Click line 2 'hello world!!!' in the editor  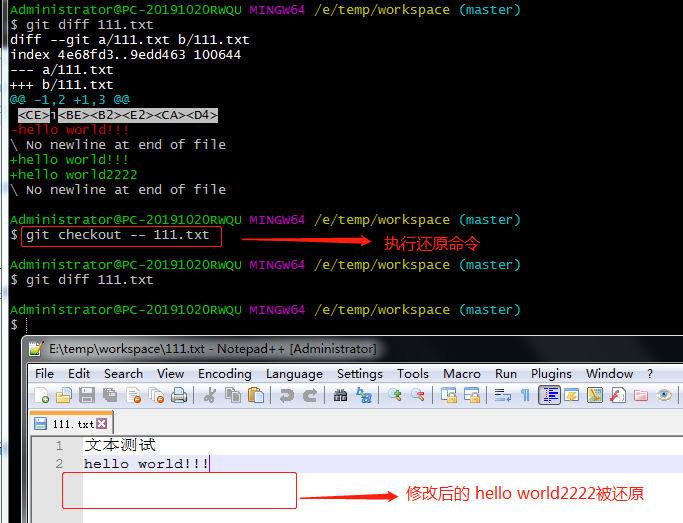[x=146, y=464]
